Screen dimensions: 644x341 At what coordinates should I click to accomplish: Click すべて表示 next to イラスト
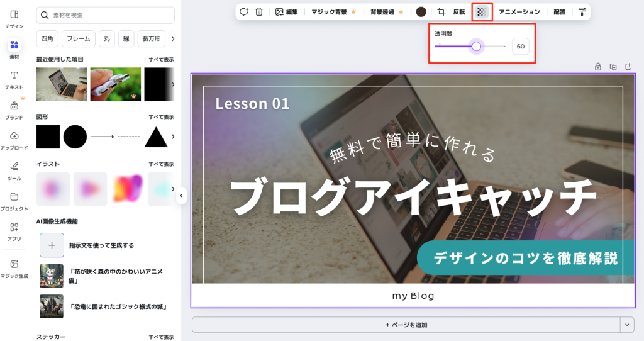click(161, 164)
